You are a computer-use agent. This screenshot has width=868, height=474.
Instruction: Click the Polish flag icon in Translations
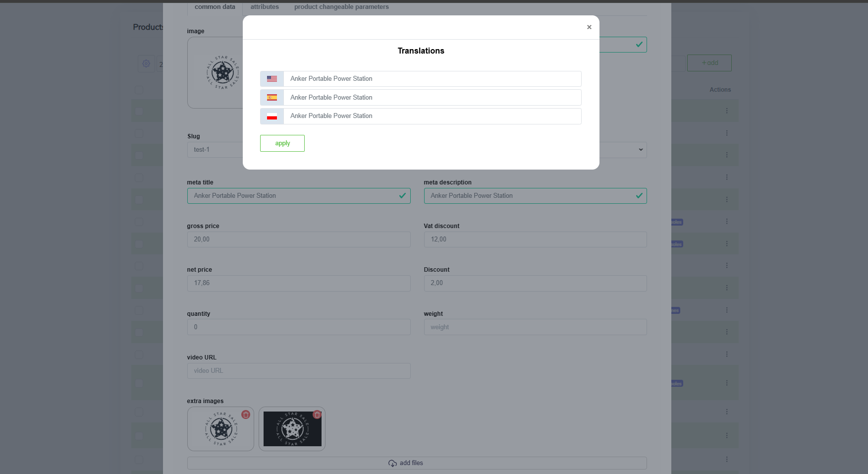pos(272,117)
